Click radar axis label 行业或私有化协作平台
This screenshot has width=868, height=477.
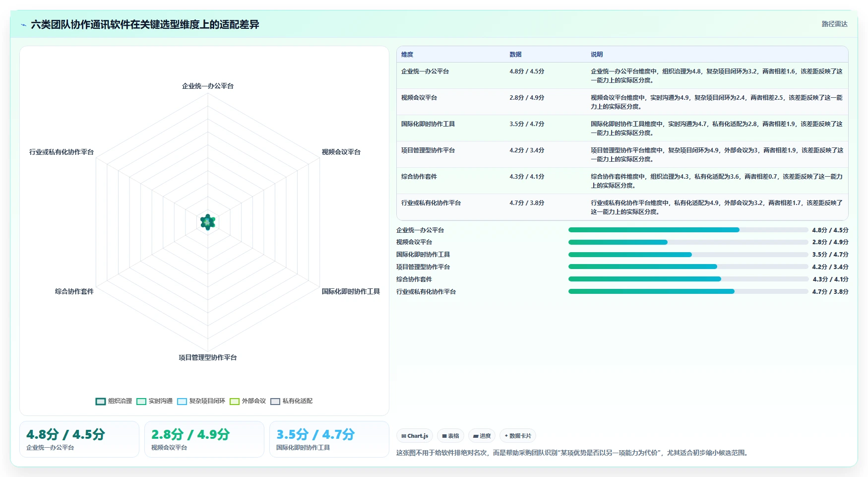62,152
